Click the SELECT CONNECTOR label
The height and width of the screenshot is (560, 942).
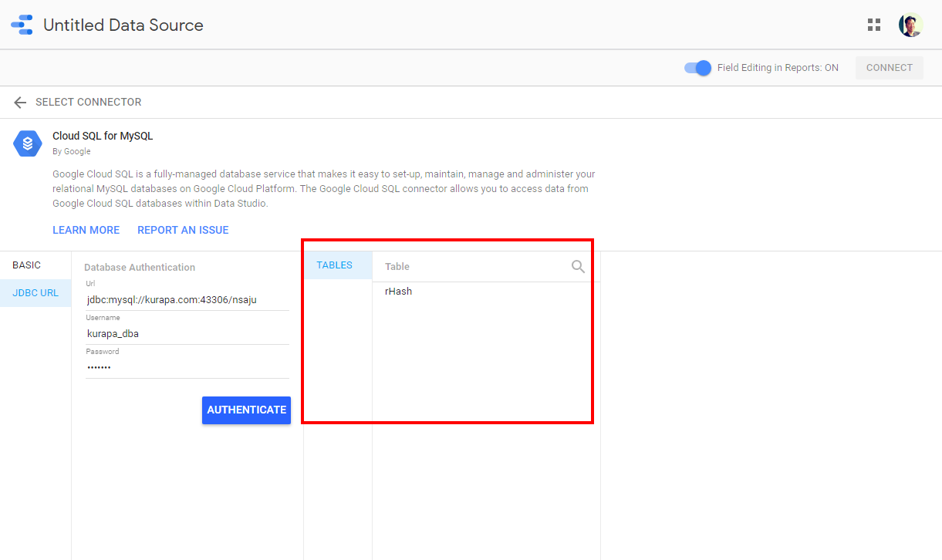[88, 103]
